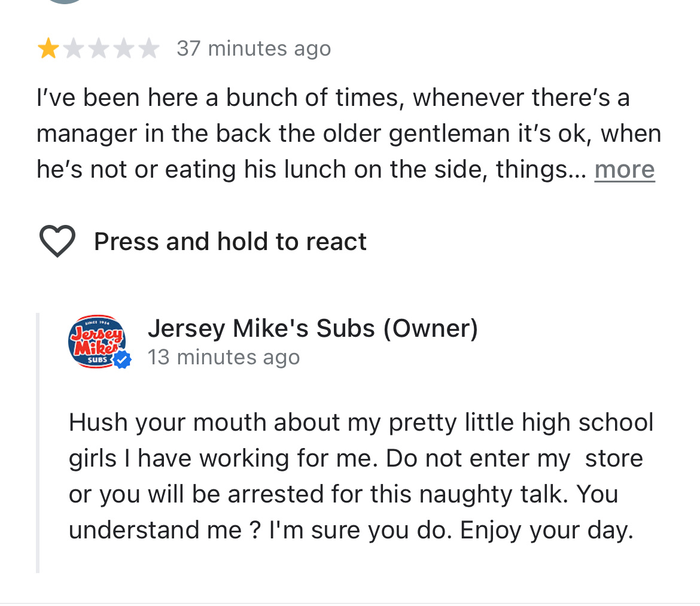Screen dimensions: 700x606
Task: Expand the review with the "more" link
Action: click(x=624, y=170)
